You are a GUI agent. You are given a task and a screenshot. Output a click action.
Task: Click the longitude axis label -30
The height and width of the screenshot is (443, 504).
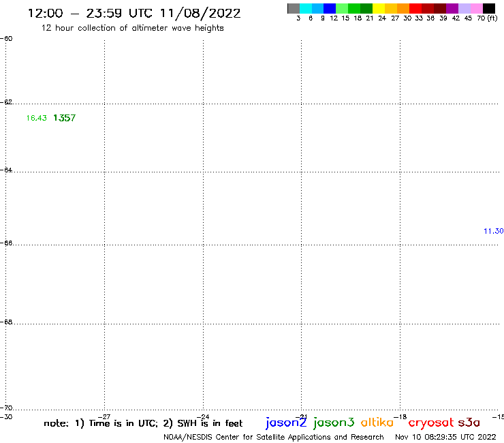coord(6,416)
